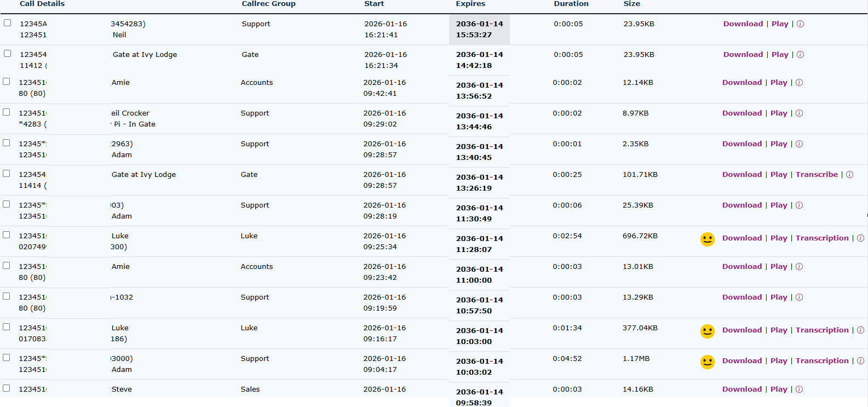The width and height of the screenshot is (868, 407).
Task: Sort by the Expires column header
Action: (x=470, y=4)
